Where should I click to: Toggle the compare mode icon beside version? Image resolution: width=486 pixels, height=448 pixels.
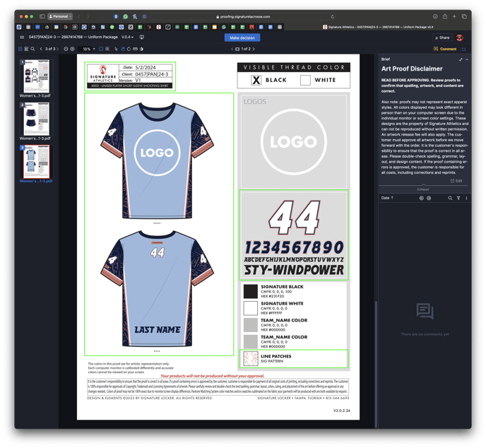pyautogui.click(x=142, y=37)
